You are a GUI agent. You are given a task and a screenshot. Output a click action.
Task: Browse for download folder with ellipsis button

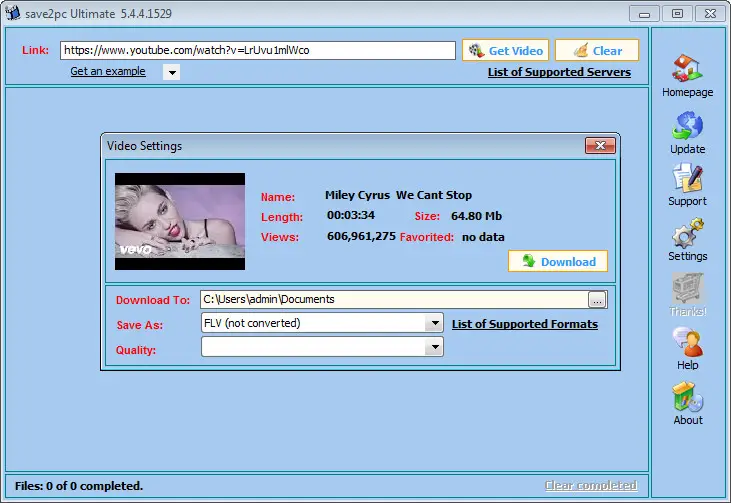pyautogui.click(x=597, y=300)
